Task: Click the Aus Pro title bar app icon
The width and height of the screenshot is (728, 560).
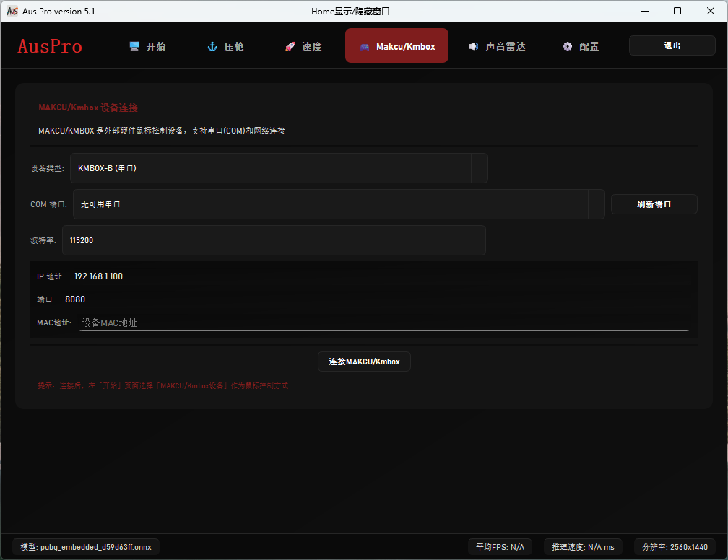Action: [12, 11]
